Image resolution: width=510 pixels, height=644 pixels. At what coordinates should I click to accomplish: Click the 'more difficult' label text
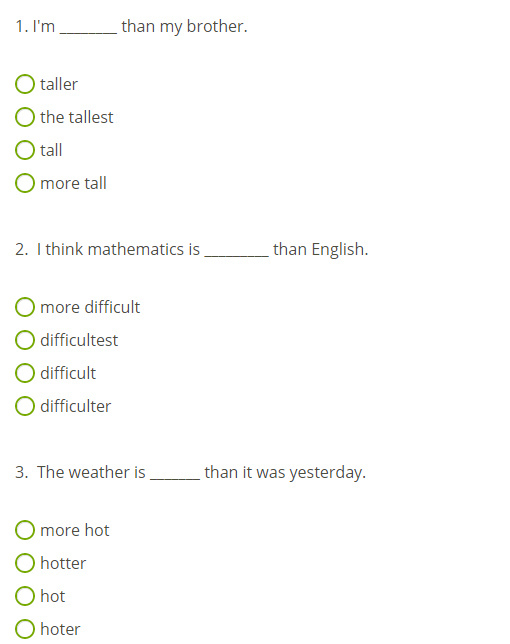(90, 307)
